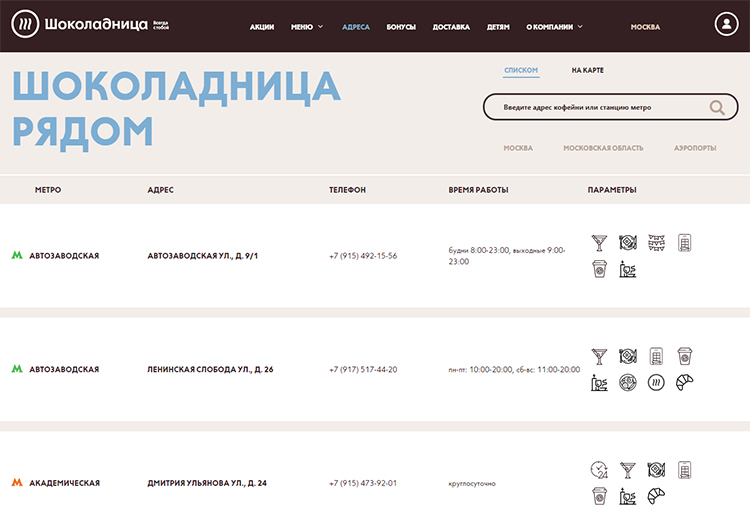The width and height of the screenshot is (750, 512).
Task: Open the Акции menu item
Action: [262, 27]
